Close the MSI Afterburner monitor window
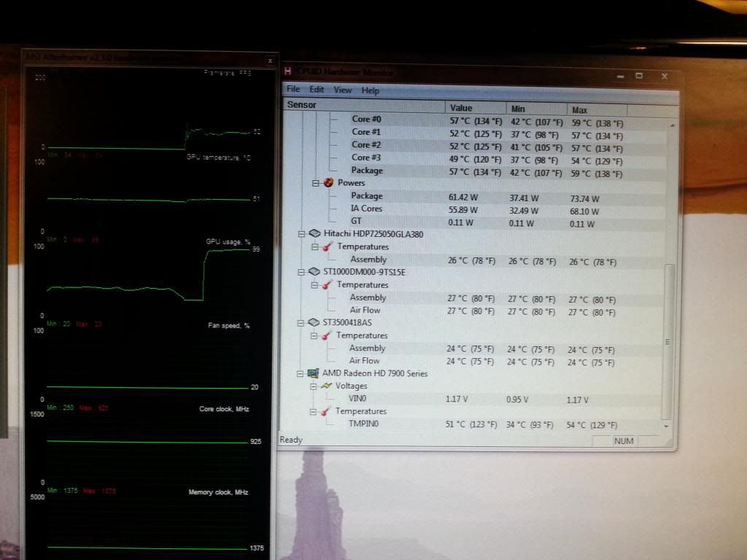 point(270,61)
